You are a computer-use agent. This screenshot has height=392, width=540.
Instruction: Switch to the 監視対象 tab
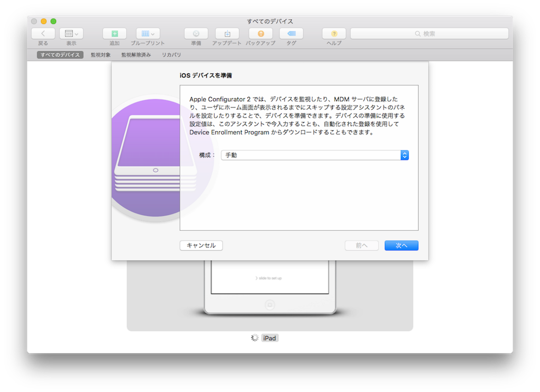[100, 54]
